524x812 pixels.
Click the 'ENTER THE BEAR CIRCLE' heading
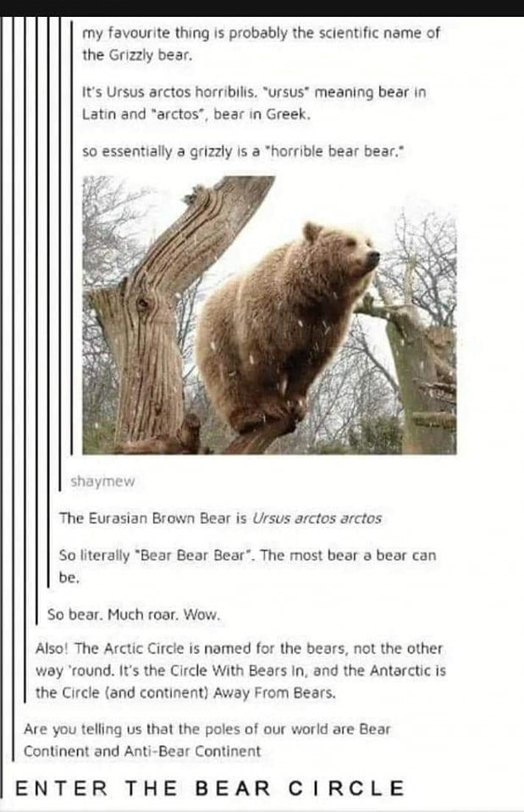pyautogui.click(x=210, y=788)
